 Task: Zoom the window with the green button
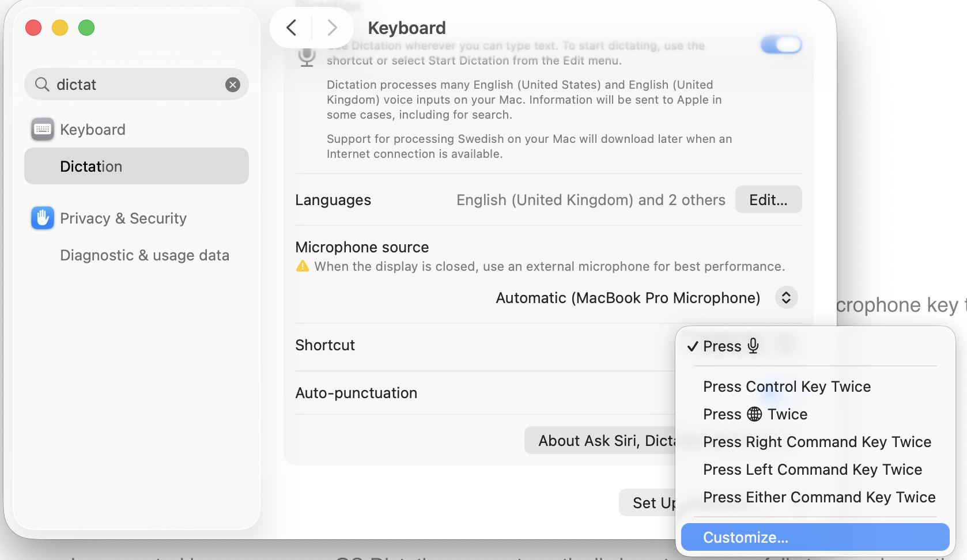click(x=86, y=28)
